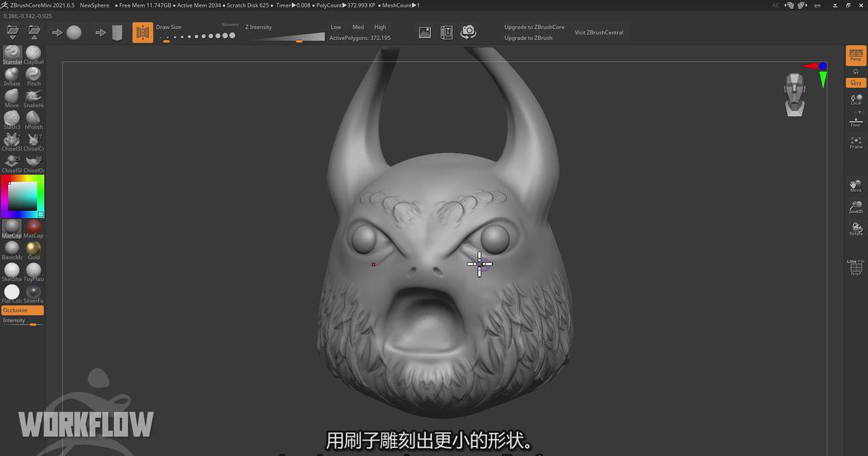Screen dimensions: 868x456
Task: Click the head orientation cam view
Action: 795,94
